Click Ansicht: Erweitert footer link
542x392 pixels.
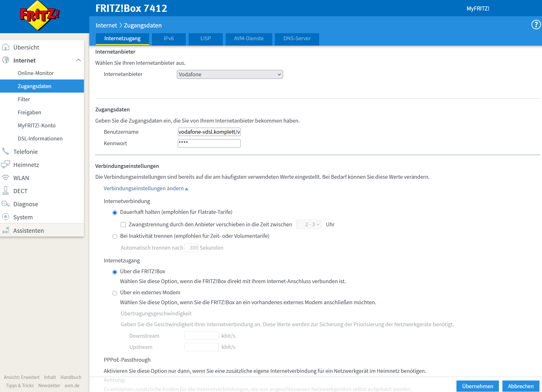pyautogui.click(x=22, y=377)
